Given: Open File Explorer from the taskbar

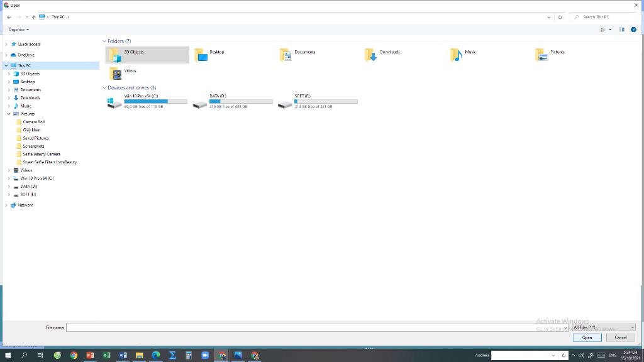Looking at the screenshot, I should [x=139, y=356].
